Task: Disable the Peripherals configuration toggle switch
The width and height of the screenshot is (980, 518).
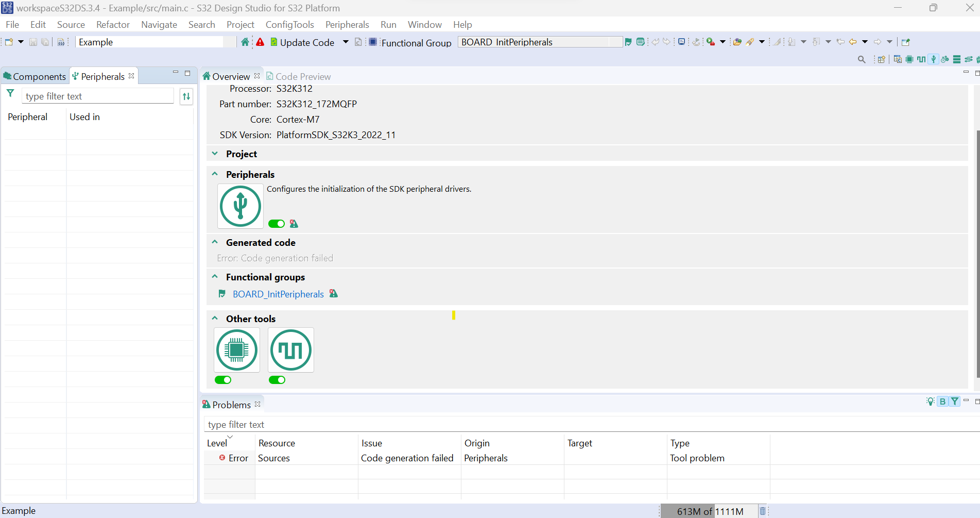Action: (276, 223)
